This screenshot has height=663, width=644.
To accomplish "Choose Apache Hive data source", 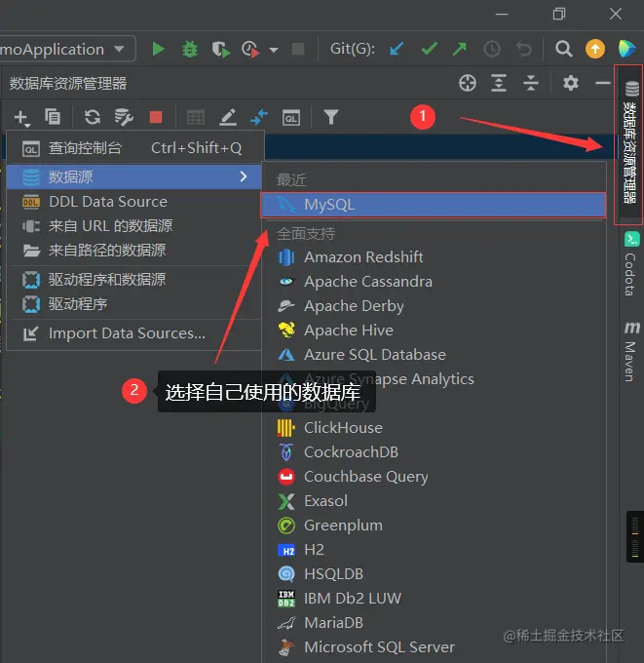I will tap(435, 331).
